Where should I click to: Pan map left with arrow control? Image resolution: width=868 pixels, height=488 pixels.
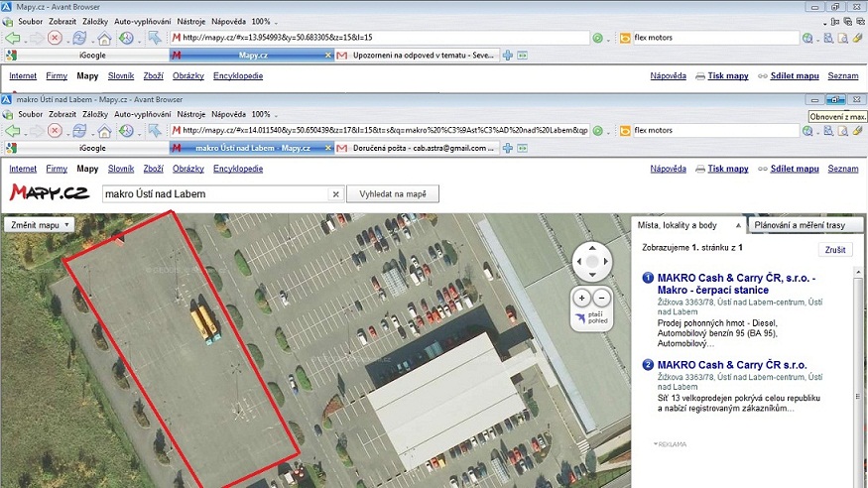point(579,261)
